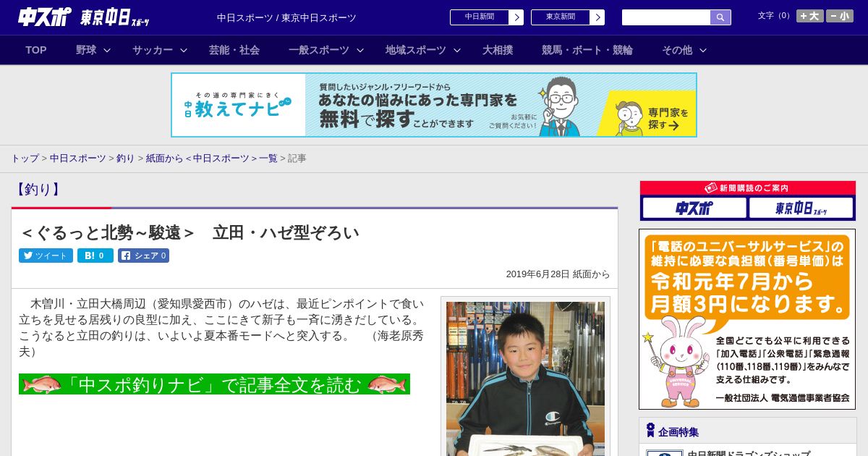Decrease font size with the －小 button
868x456 pixels.
pyautogui.click(x=840, y=16)
